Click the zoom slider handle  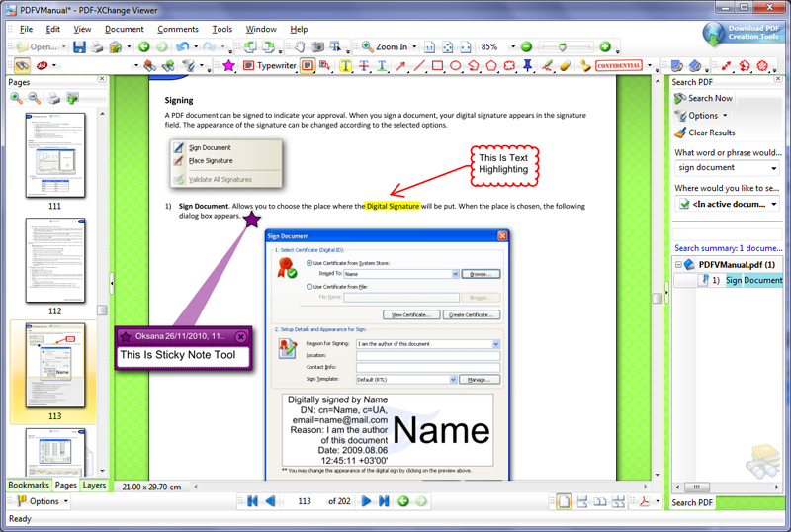tap(564, 46)
